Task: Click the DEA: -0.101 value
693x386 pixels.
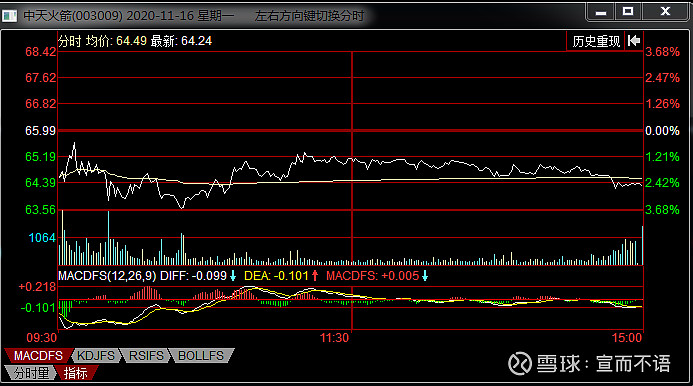Action: click(276, 276)
